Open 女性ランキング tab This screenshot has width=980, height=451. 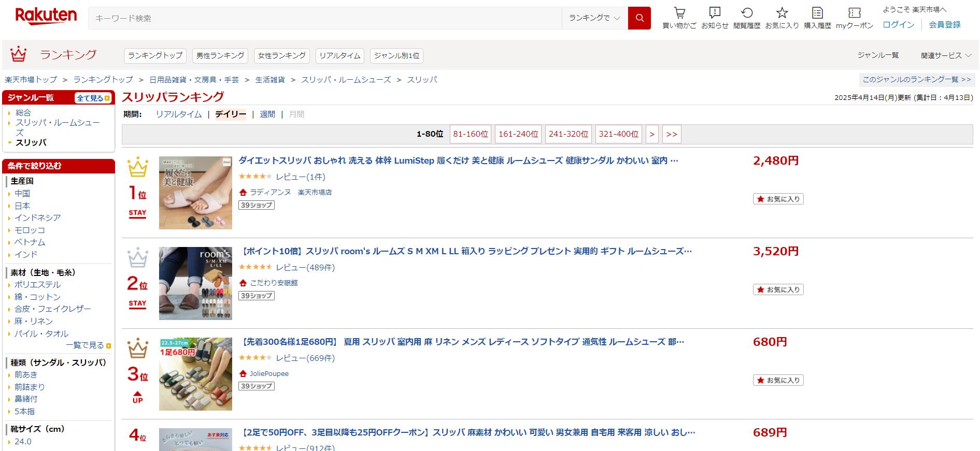282,55
